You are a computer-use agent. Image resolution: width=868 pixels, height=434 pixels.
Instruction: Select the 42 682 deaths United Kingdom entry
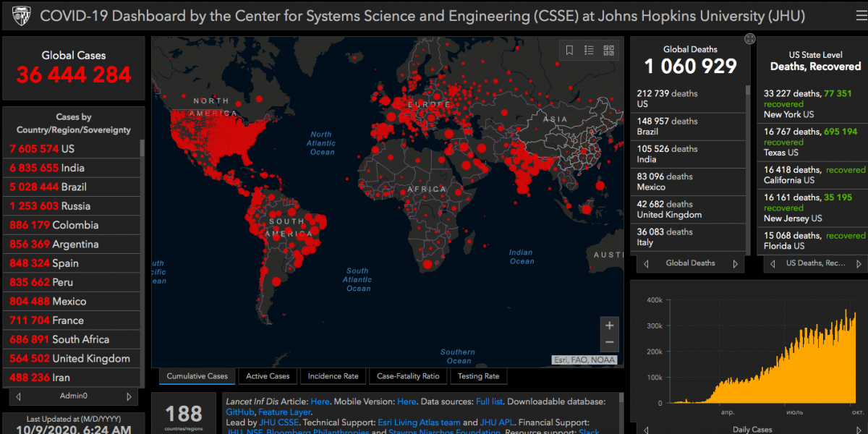coord(688,209)
